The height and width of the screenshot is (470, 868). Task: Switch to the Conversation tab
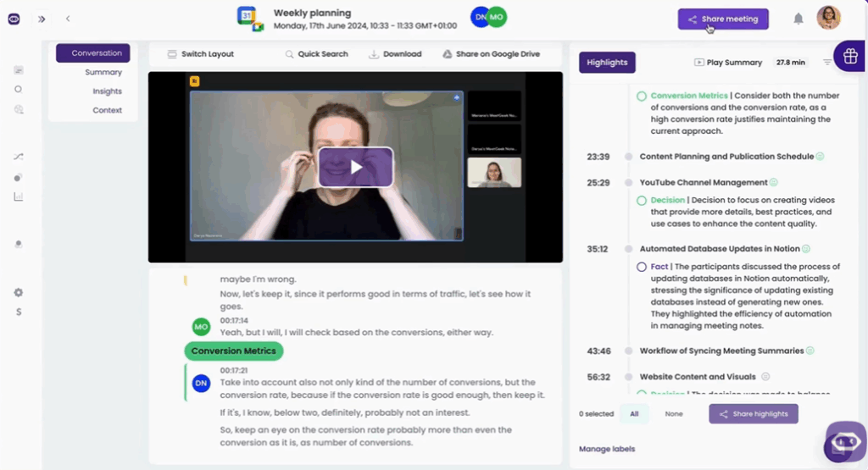[x=93, y=53]
